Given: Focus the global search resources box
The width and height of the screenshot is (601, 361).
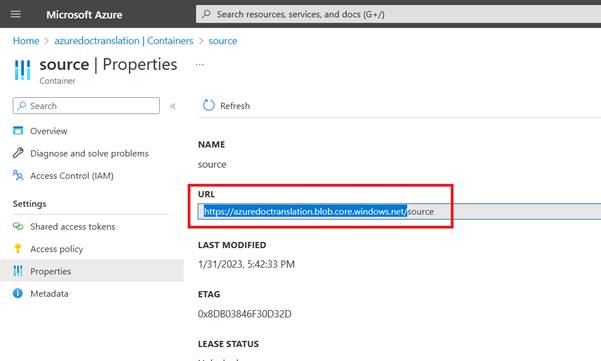Looking at the screenshot, I should 398,14.
